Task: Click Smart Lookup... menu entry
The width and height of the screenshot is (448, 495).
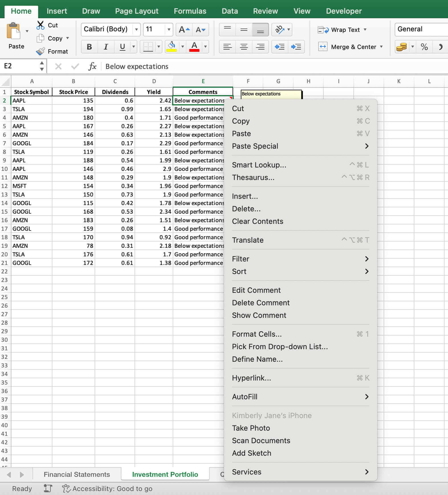Action: tap(300, 165)
